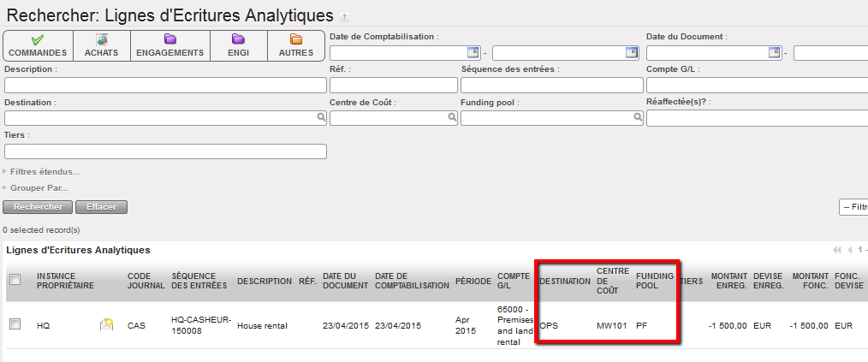Toggle the ENGI filter button
Screen dimensions: 868x362
point(238,46)
